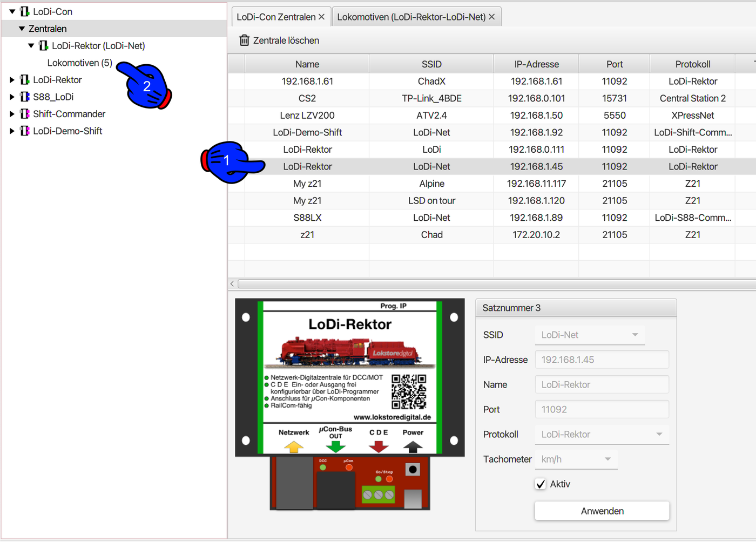Click the horizontal scrollbar under the table
The height and width of the screenshot is (542, 756).
496,284
